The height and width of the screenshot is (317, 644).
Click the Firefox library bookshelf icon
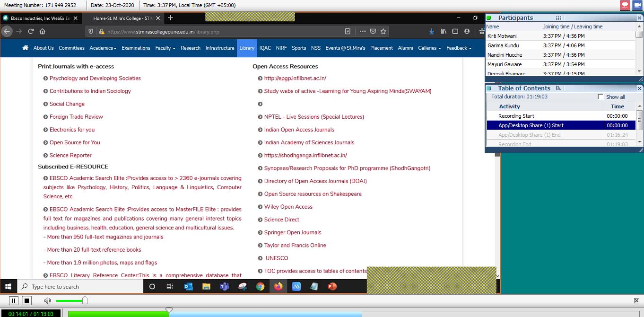click(443, 31)
